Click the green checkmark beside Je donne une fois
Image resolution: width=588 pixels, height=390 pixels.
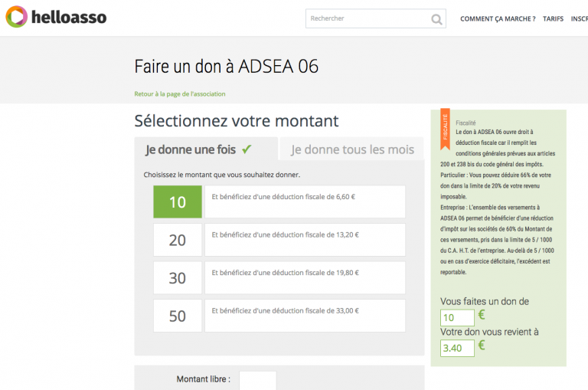[x=247, y=149]
